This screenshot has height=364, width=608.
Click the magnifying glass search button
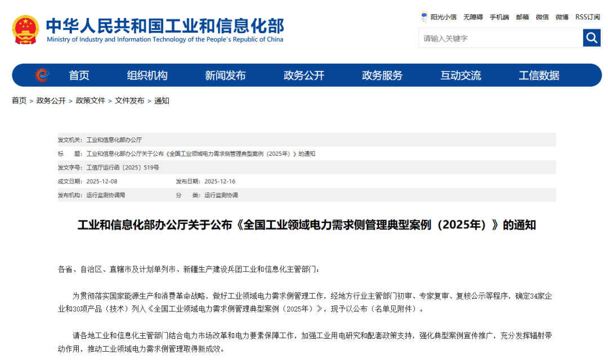pos(592,38)
